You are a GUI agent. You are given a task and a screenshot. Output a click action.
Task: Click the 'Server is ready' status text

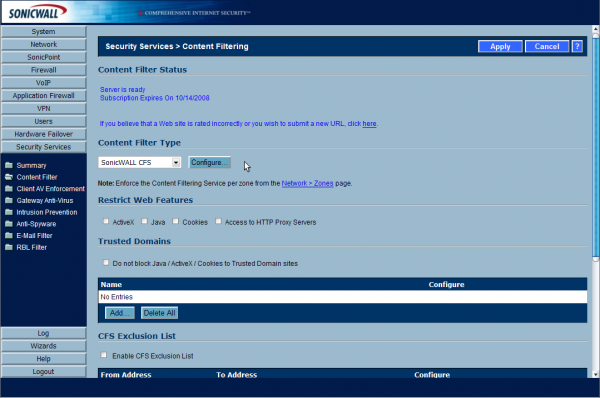pyautogui.click(x=122, y=90)
